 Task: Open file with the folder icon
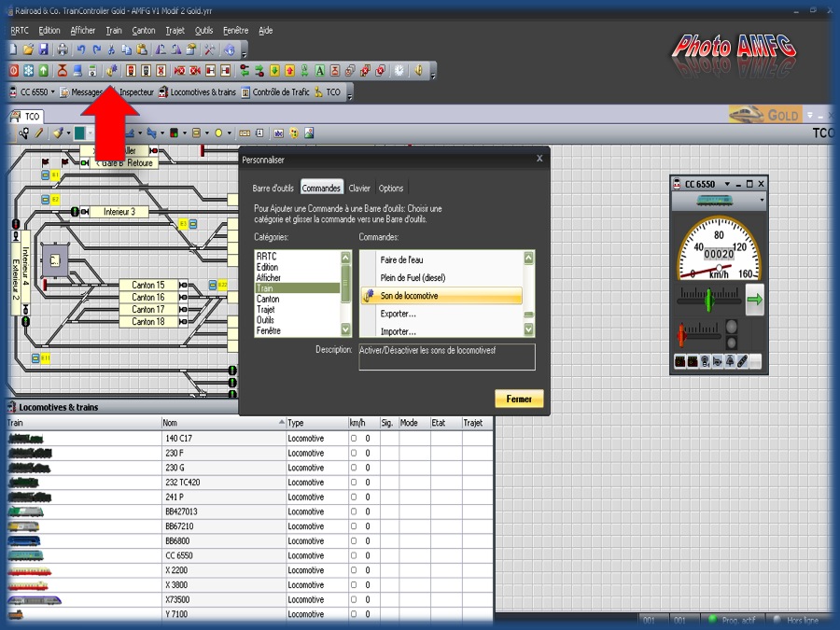28,49
